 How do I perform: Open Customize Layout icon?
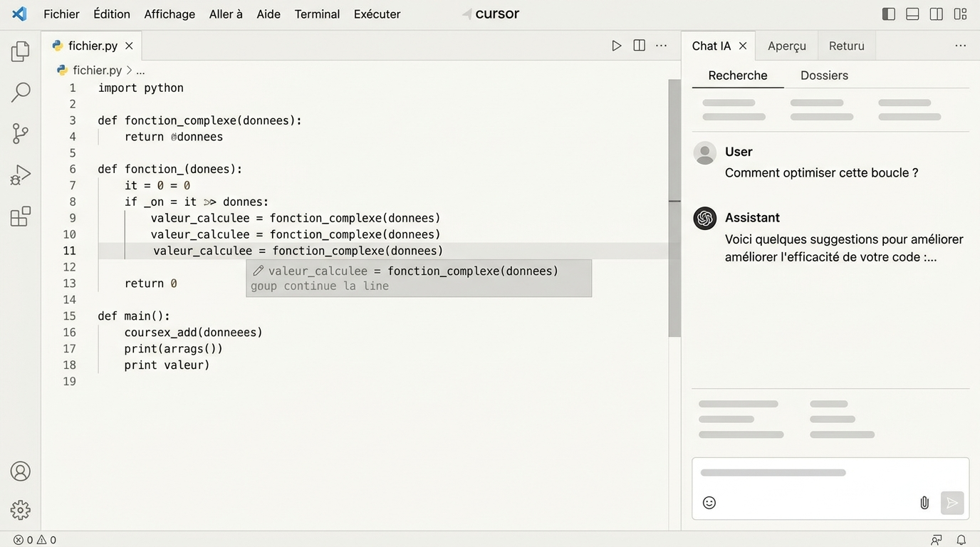click(960, 14)
